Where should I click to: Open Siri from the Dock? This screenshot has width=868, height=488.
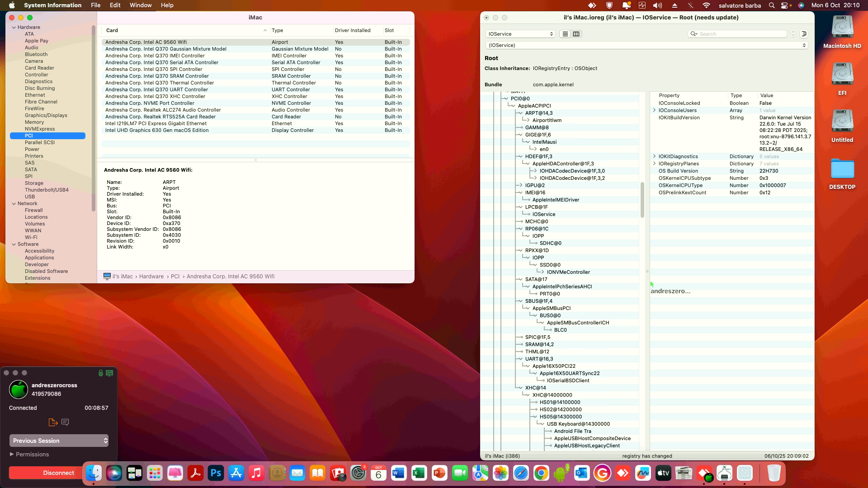tap(114, 473)
